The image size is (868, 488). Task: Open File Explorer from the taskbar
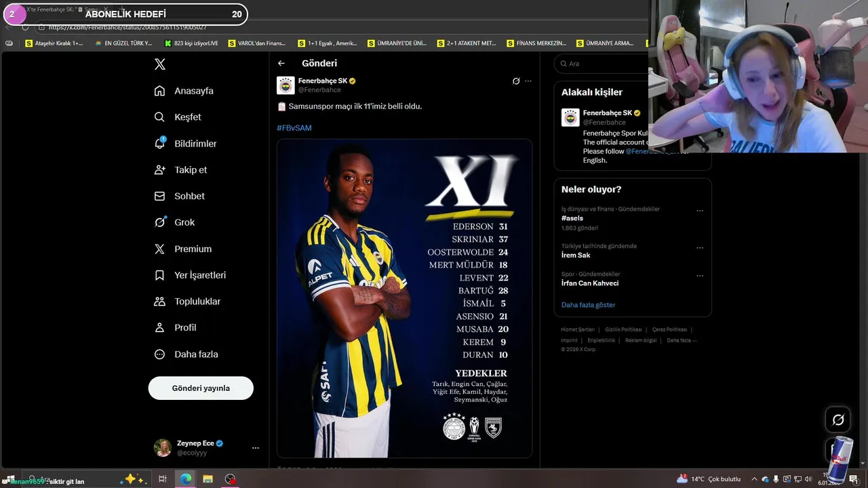pos(208,479)
